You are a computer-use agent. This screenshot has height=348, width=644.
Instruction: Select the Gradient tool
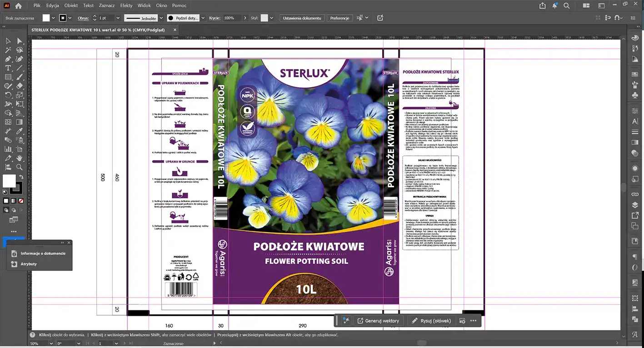click(x=20, y=122)
